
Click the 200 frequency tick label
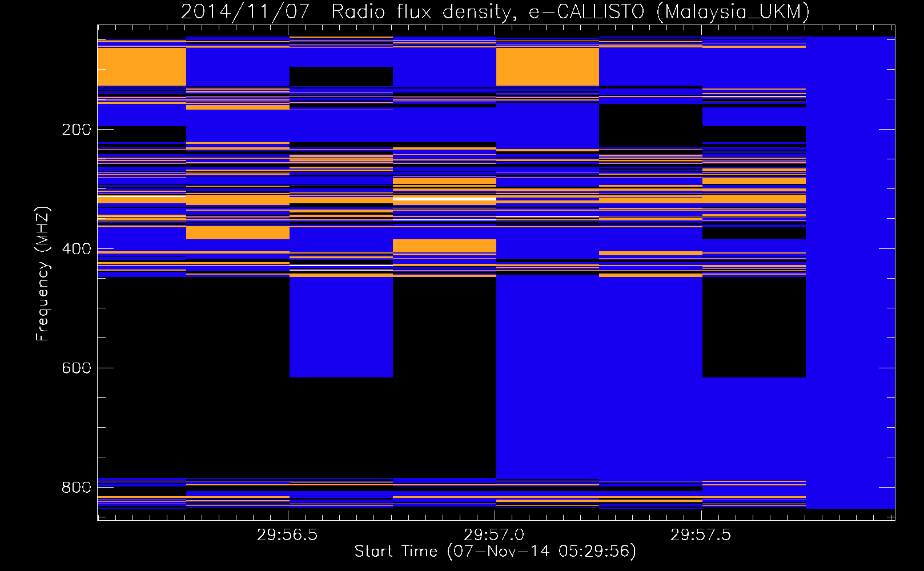pos(77,130)
